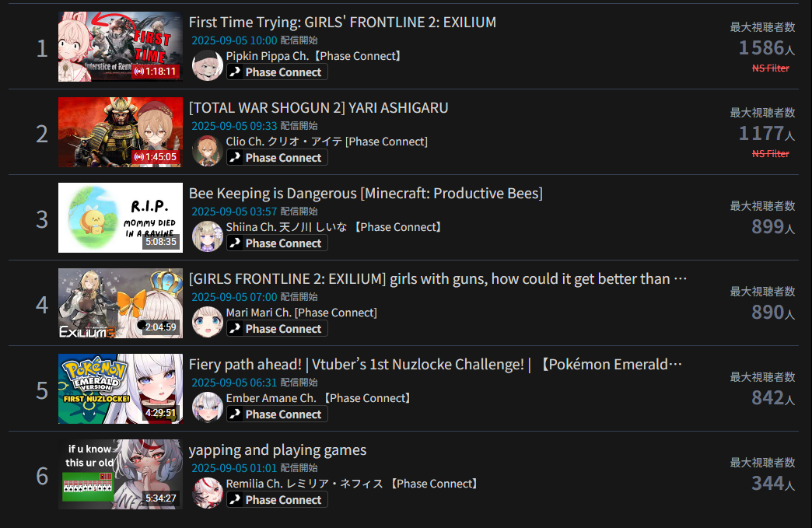Click Phase Connect tag under Pipkin Pippa

[277, 72]
